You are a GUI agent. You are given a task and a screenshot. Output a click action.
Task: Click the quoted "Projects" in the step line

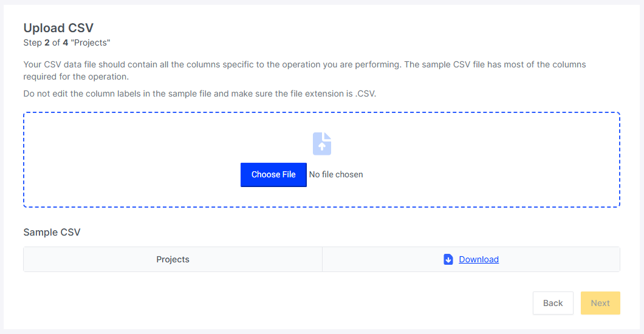(x=91, y=43)
